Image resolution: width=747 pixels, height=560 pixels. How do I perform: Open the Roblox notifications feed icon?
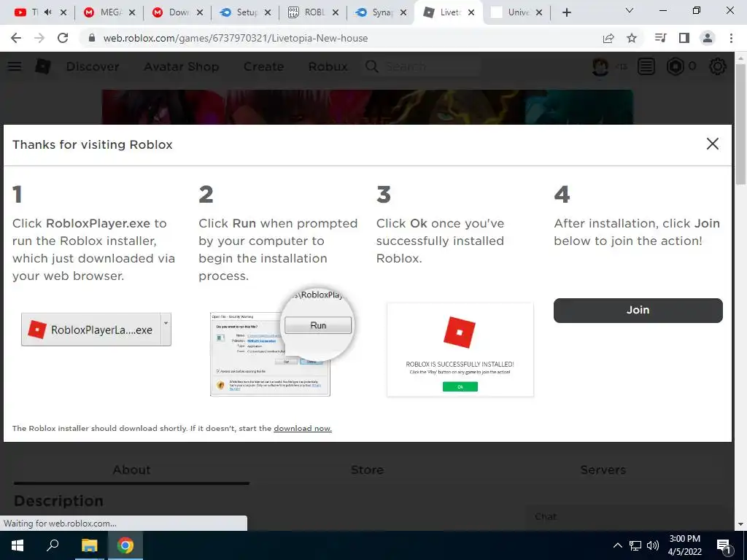click(646, 66)
